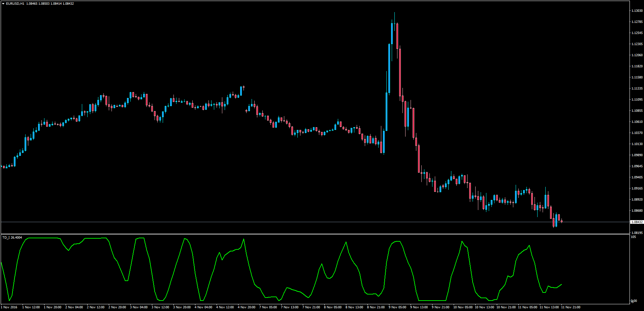Click the TD_I 26.4004 indicator label
Viewport: 644px width, 311px height.
pyautogui.click(x=12, y=238)
